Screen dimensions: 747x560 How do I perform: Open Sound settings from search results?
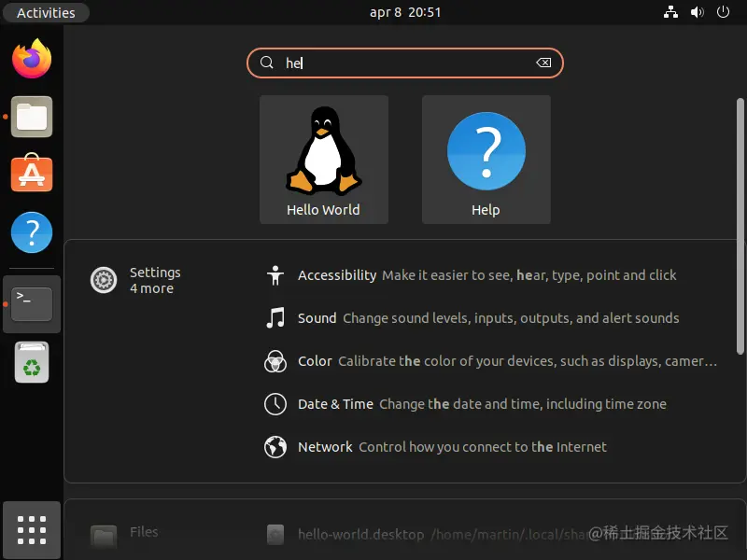point(317,318)
